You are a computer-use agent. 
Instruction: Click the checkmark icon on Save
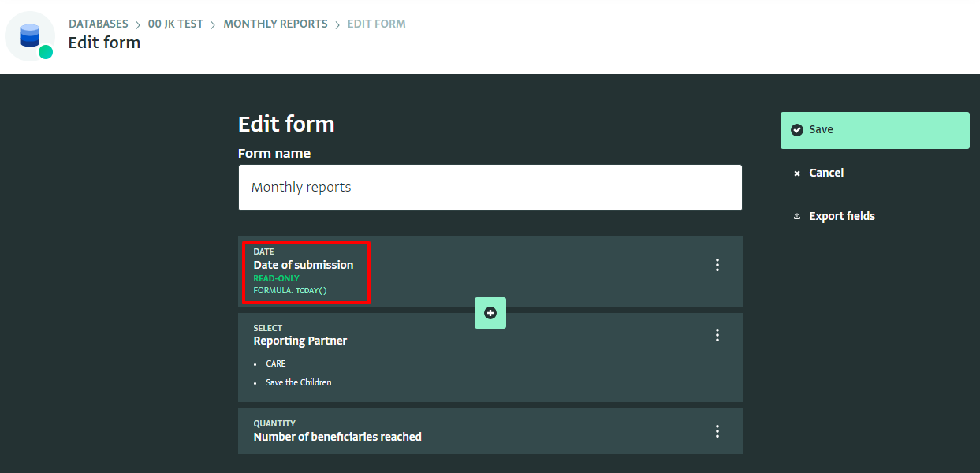tap(797, 130)
